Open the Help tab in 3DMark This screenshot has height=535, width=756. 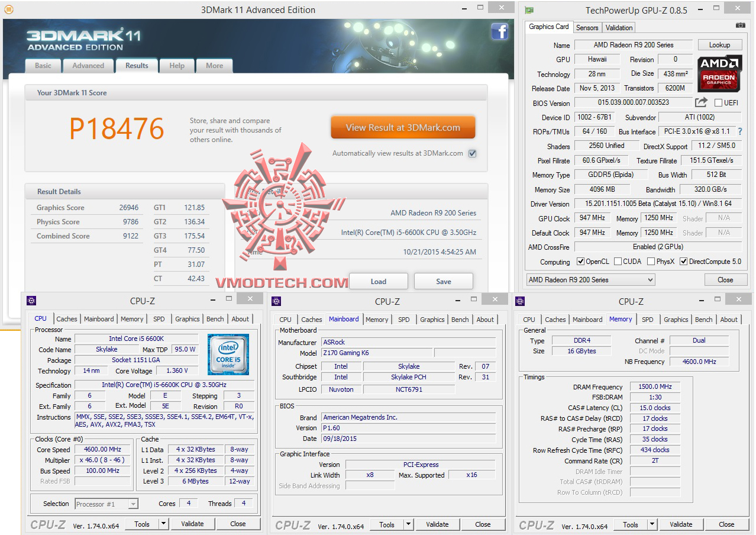pyautogui.click(x=177, y=66)
